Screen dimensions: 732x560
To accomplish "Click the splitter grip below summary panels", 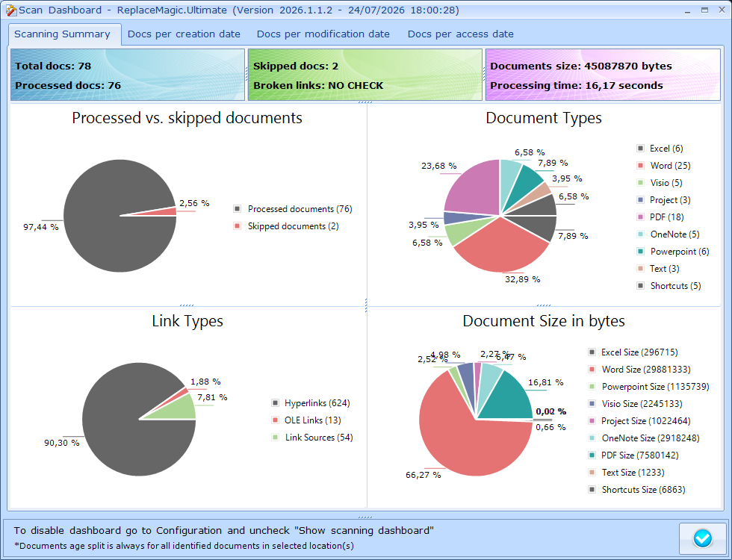I will pos(365,102).
